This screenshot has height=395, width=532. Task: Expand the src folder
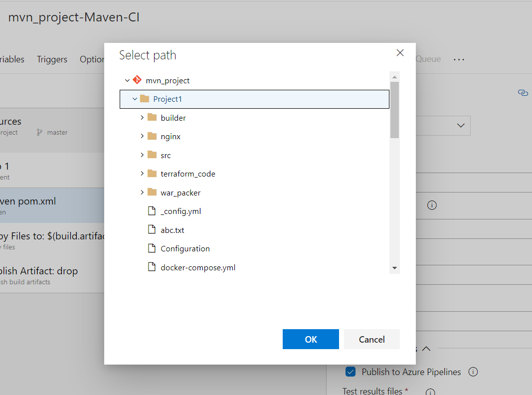(x=142, y=155)
